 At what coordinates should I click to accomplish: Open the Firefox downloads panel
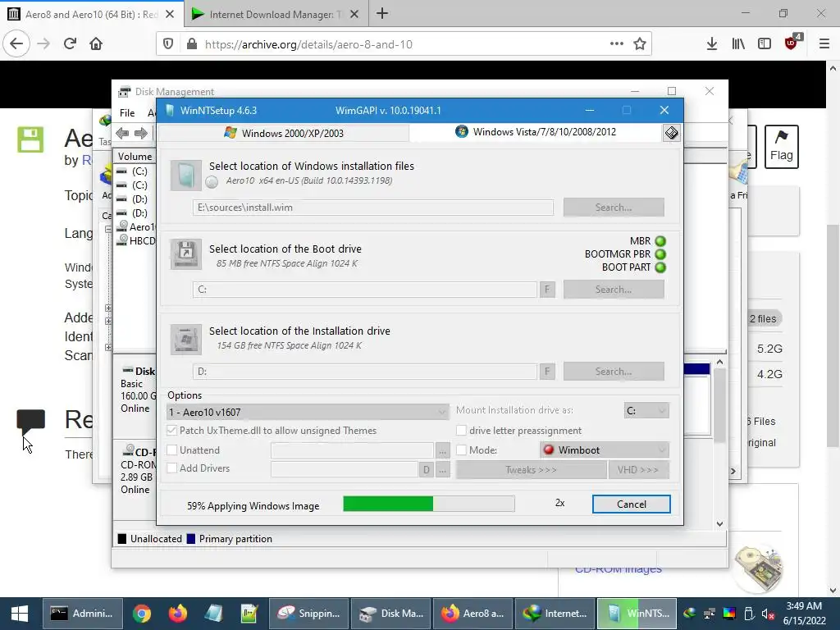pos(712,44)
